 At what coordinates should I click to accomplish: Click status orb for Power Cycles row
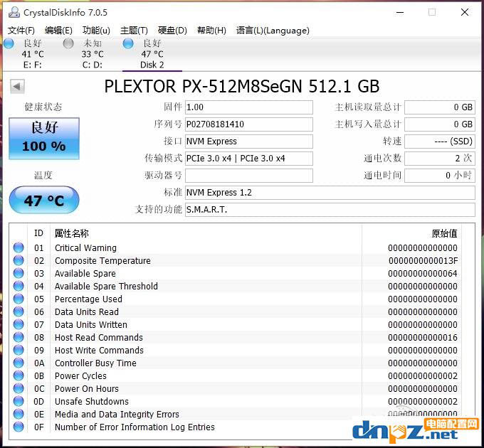click(19, 375)
